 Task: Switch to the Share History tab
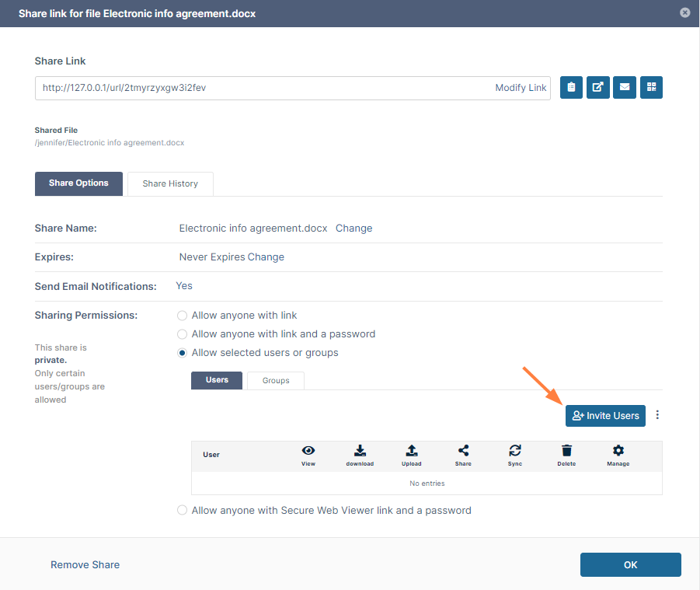170,183
